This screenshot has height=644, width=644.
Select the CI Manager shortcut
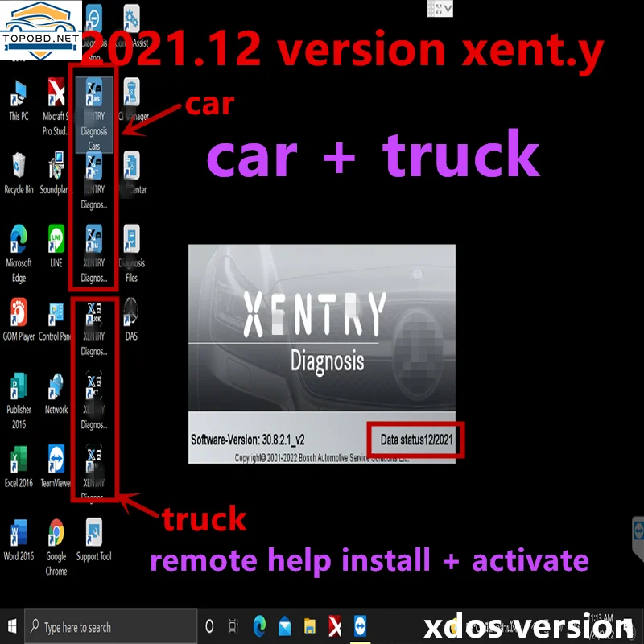(x=133, y=100)
